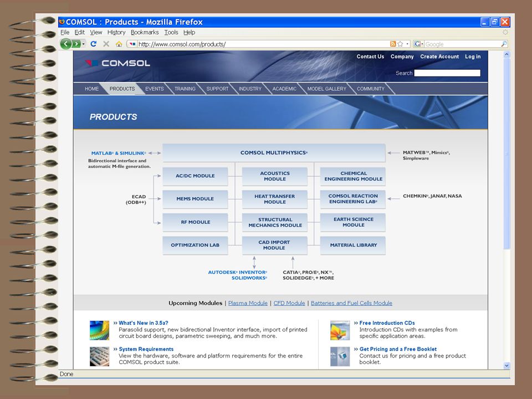Screen dimensions: 532x399
Task: Go back with the green Back arrow
Action: [x=65, y=44]
